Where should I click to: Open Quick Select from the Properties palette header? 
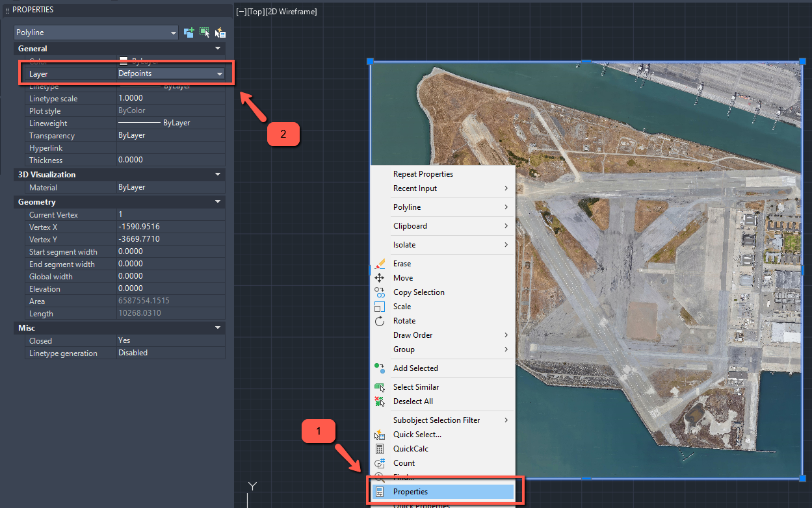[x=220, y=32]
